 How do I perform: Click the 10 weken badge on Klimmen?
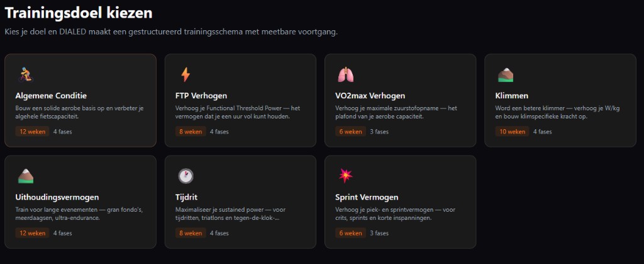(513, 132)
